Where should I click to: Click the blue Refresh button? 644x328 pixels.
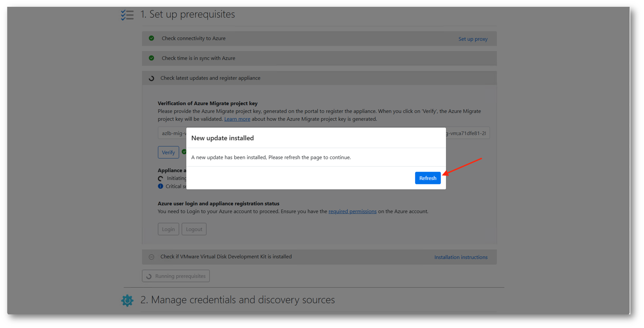(427, 178)
